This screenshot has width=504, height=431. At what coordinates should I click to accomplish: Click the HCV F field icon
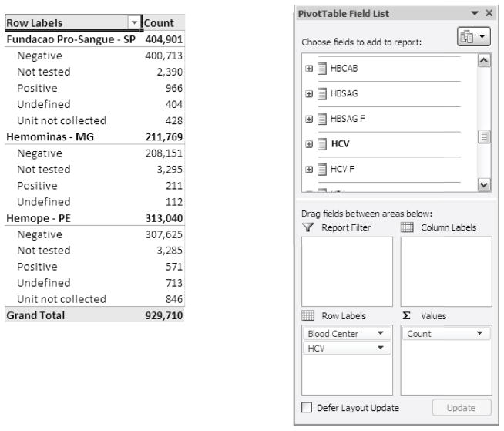coord(321,170)
